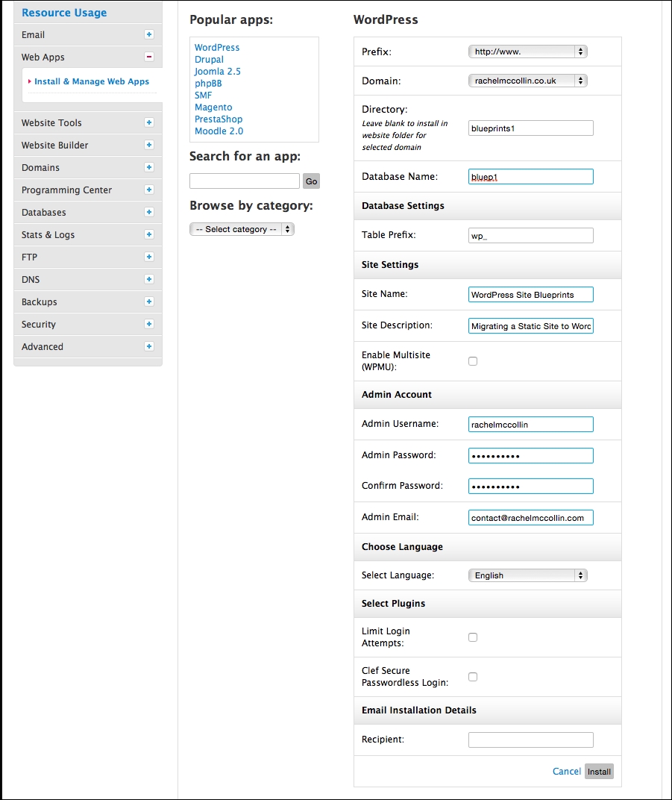Click the Directory input field
Image resolution: width=672 pixels, height=800 pixels.
click(531, 128)
